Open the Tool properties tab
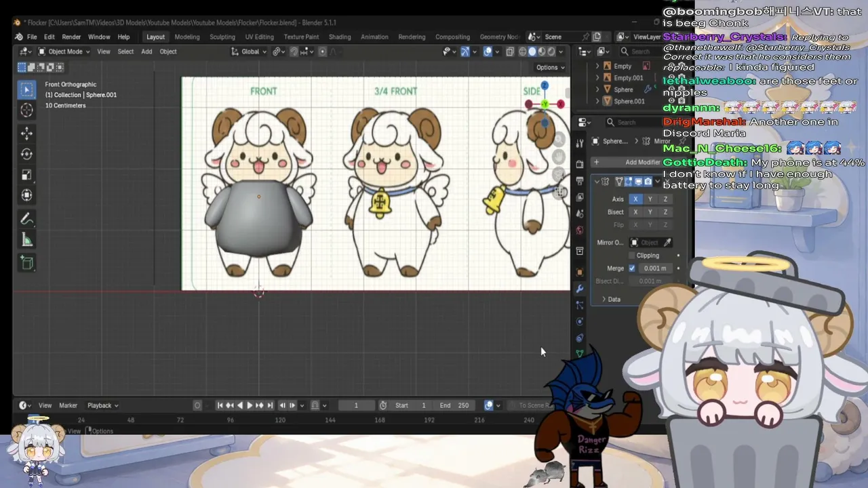Screen dimensions: 868x488 point(579,144)
